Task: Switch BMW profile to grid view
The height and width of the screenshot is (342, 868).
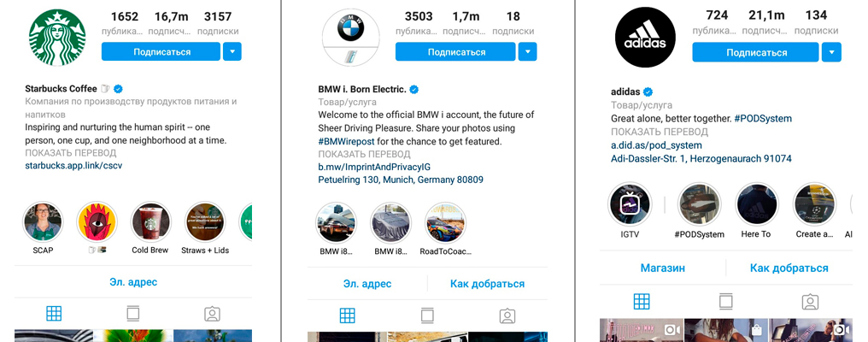Action: tap(347, 315)
